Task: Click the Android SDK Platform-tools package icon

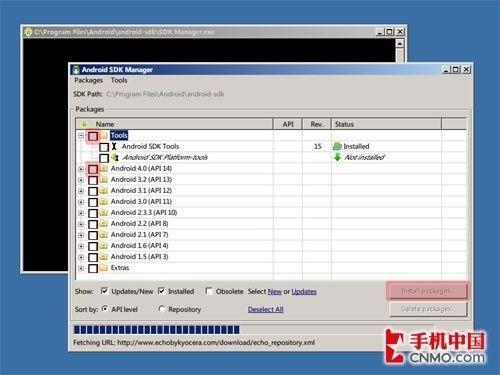Action: [115, 157]
